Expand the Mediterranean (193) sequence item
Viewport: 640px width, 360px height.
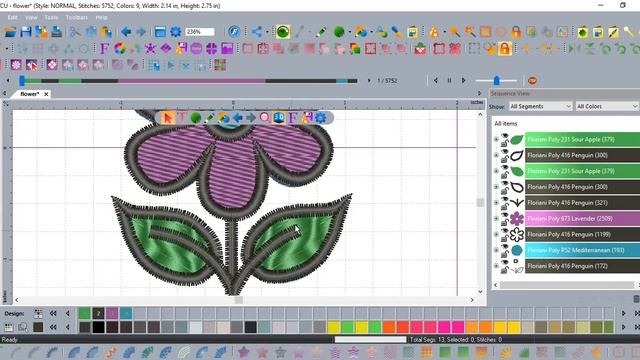coord(496,250)
